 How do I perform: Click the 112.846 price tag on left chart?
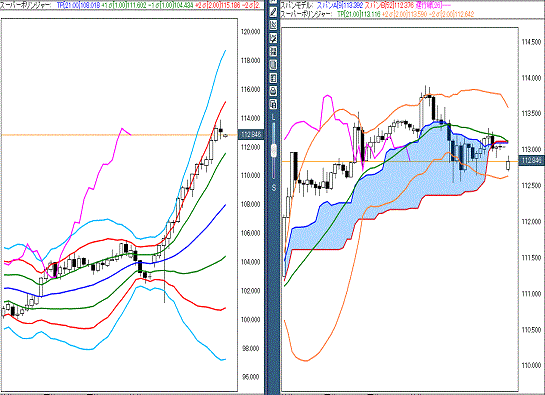pyautogui.click(x=251, y=135)
